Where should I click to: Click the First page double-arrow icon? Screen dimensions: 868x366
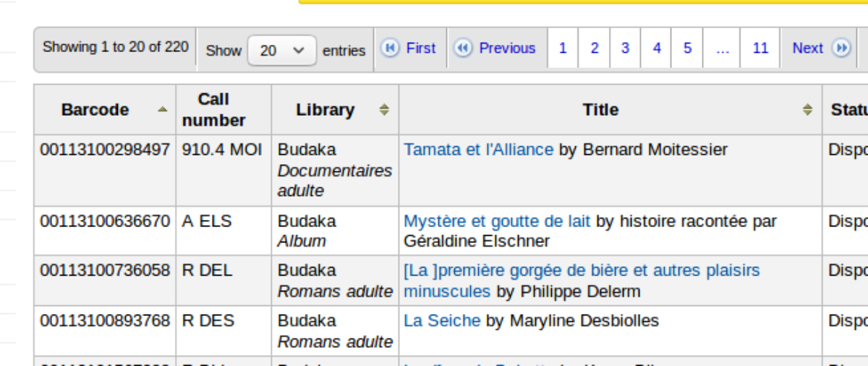tap(390, 48)
